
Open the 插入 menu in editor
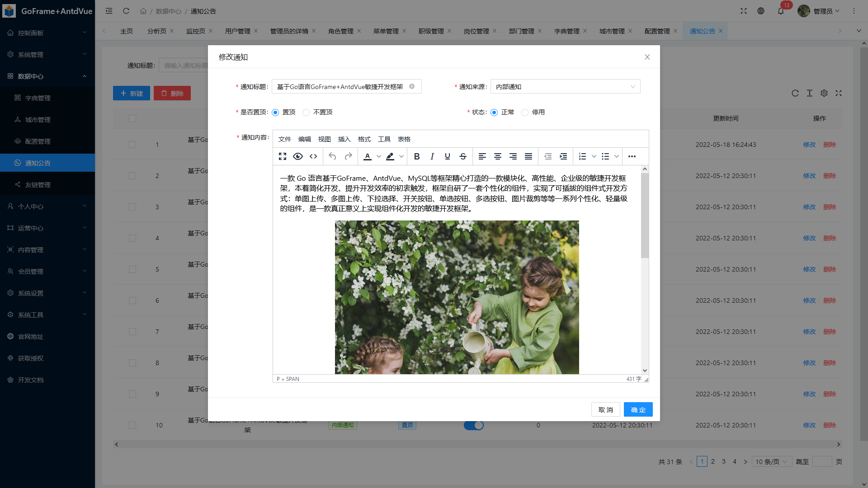(x=344, y=139)
